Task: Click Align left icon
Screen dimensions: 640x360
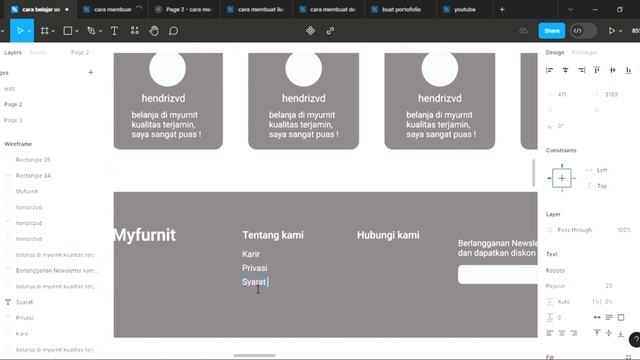Action: point(549,70)
